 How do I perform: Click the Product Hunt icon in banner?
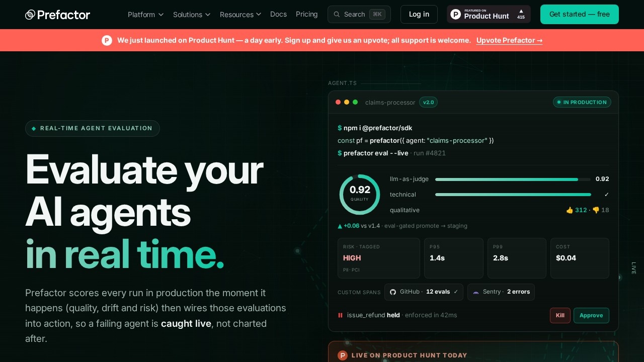tap(107, 40)
